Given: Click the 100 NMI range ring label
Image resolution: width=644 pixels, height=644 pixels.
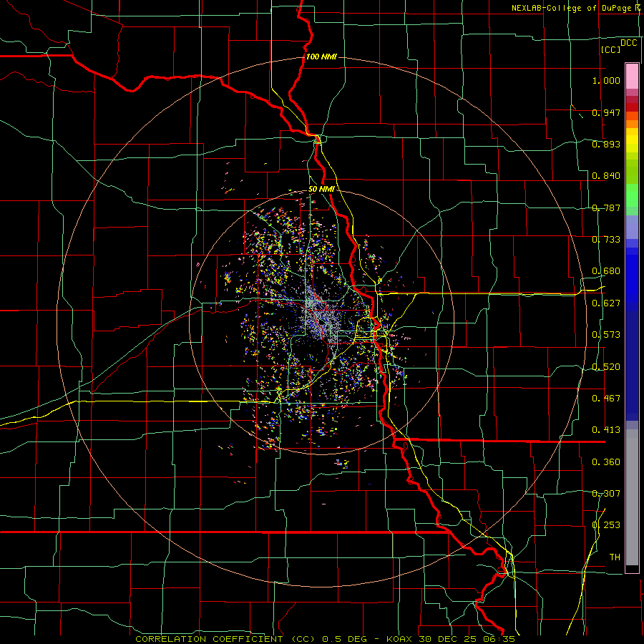Looking at the screenshot, I should tap(321, 57).
